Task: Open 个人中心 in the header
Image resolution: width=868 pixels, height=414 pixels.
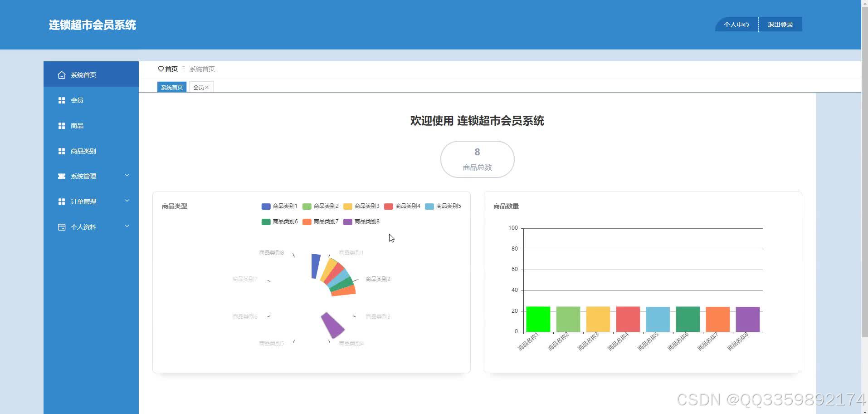Action: (736, 25)
